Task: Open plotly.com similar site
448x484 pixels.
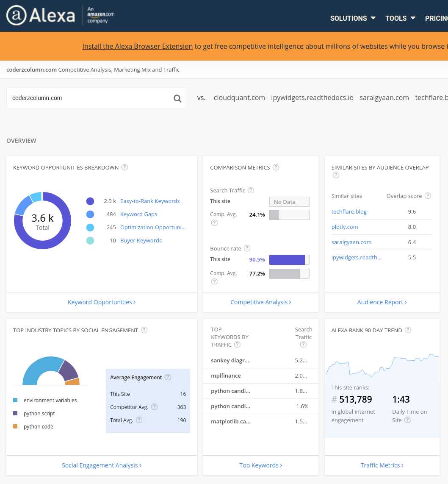Action: coord(345,227)
